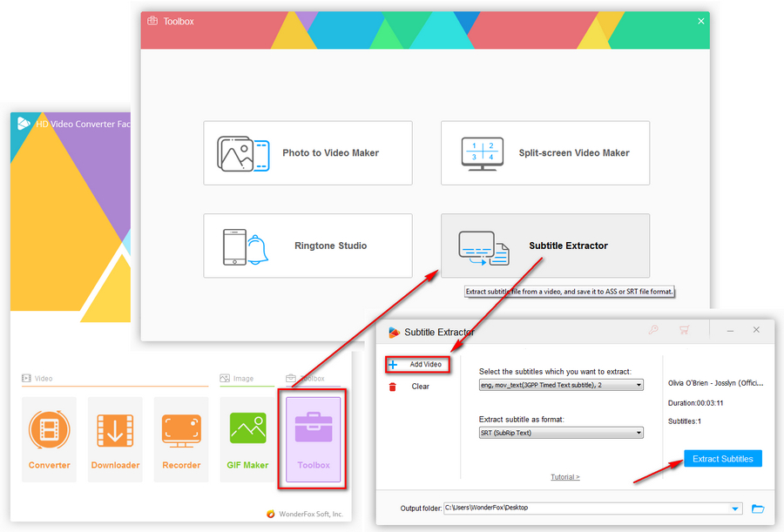Screen dimensions: 784x532
Task: Click the red trash icon beside Clear
Action: tap(393, 387)
